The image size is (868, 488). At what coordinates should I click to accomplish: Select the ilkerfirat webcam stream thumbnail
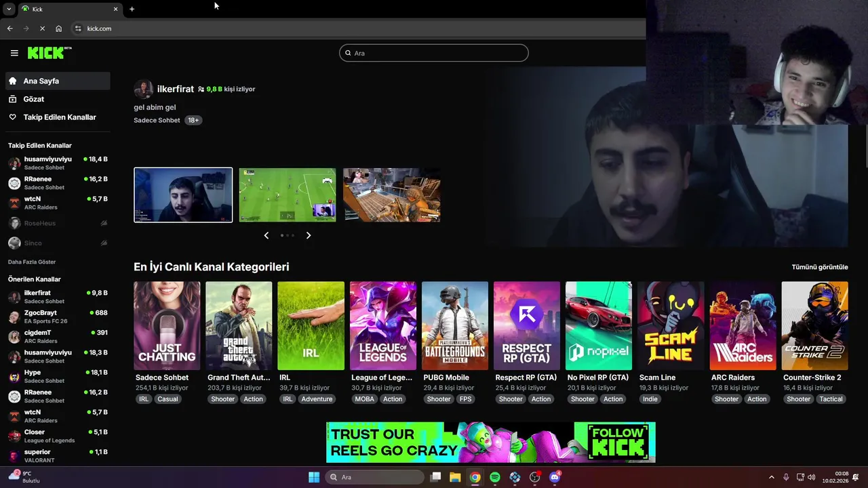[x=183, y=195]
